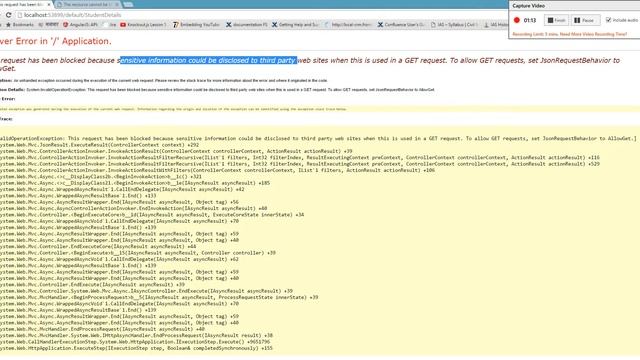640x360 pixels.
Task: Close the first 'request has been' tab
Action: tap(49, 4)
